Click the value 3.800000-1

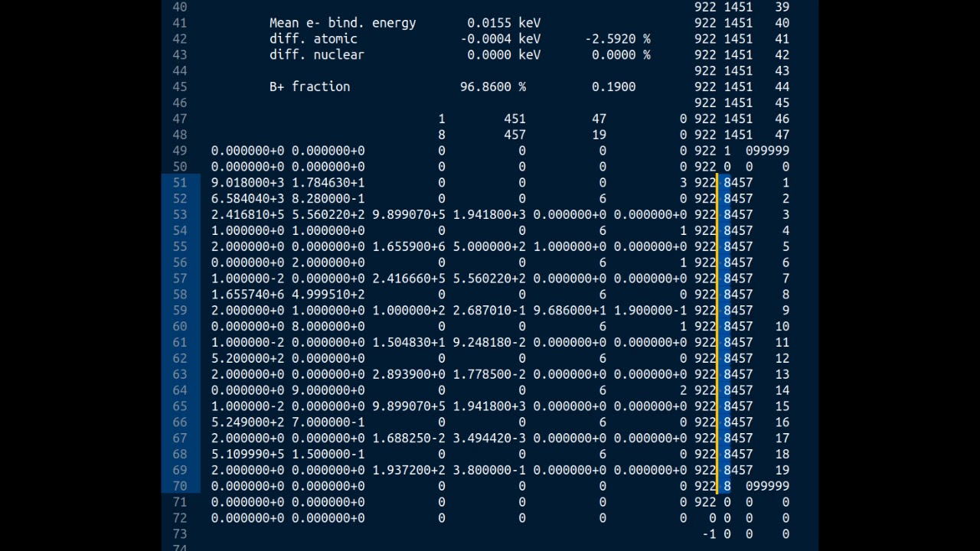click(489, 470)
